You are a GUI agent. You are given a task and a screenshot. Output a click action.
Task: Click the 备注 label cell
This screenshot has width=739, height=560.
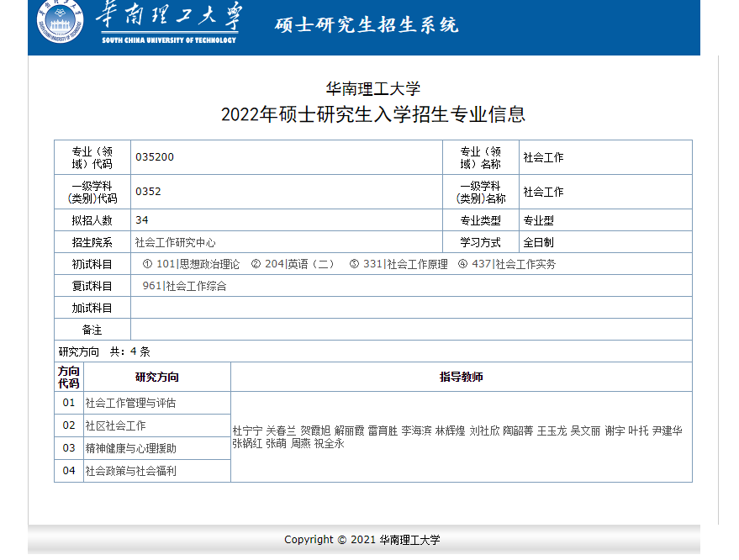point(92,330)
